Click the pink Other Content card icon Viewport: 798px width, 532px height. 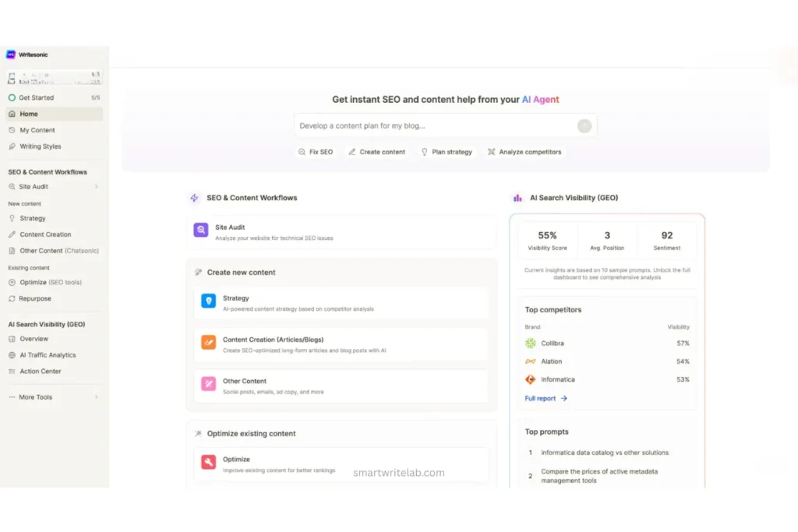[209, 383]
